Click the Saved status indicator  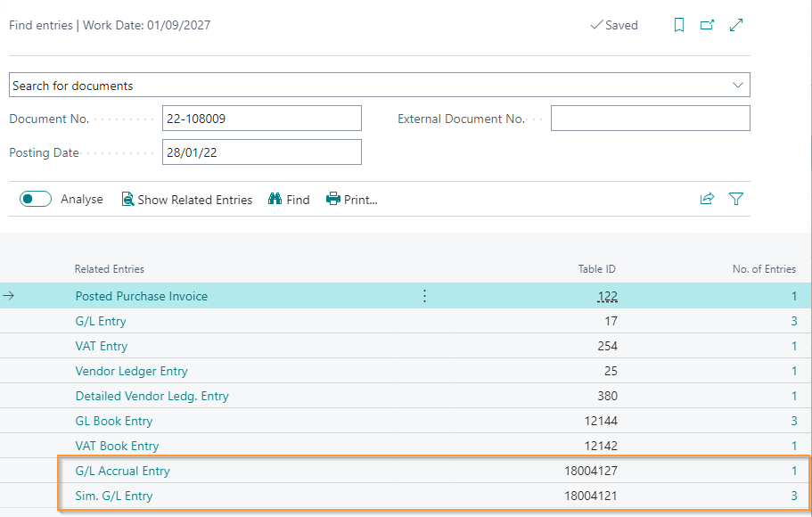(x=614, y=25)
